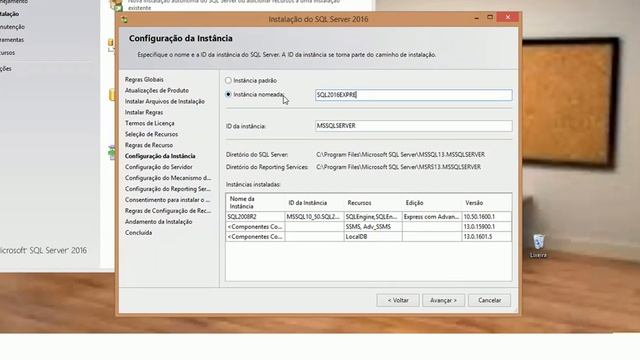
Task: Click version 10.50.1600.1 cell
Action: point(486,217)
